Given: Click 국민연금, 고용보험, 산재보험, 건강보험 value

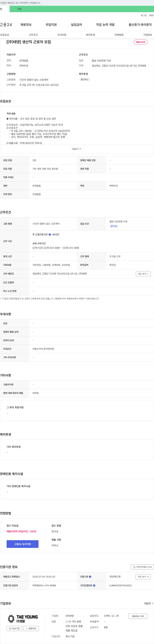Looking at the screenshot, I should pyautogui.click(x=51, y=265).
